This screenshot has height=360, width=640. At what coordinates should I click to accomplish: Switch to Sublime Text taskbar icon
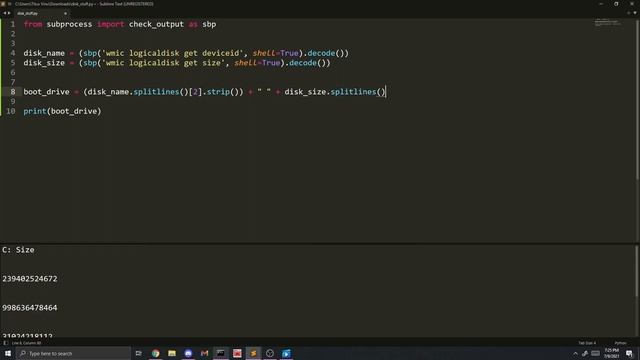(x=253, y=353)
